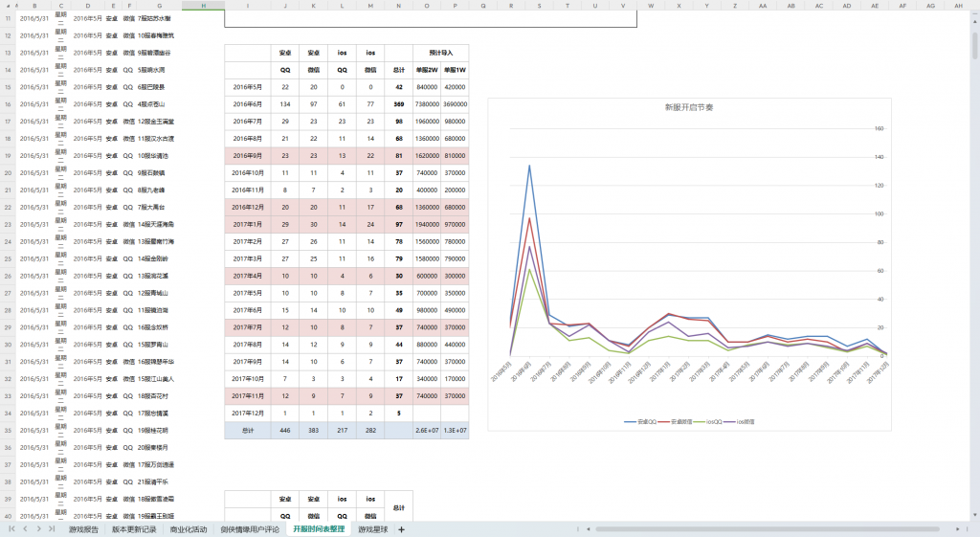This screenshot has width=980, height=537.
Task: Go to the 剑侠情缘用户评论 sheet tab
Action: (x=249, y=529)
